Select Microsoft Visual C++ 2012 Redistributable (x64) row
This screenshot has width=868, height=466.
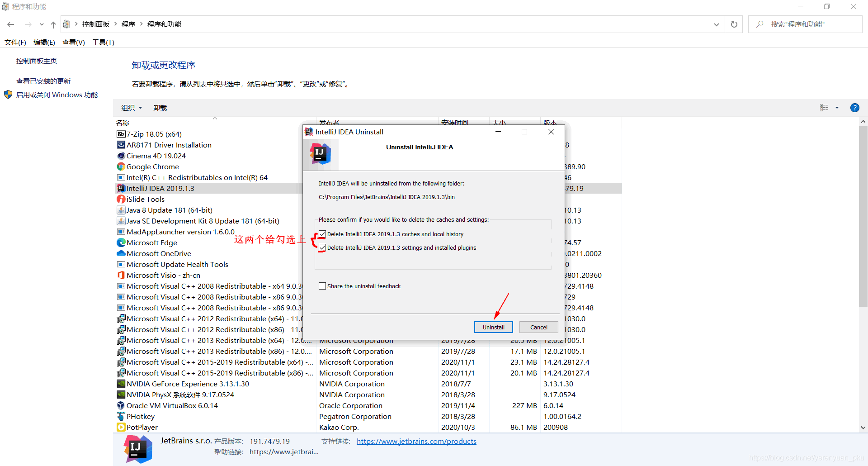[209, 319]
